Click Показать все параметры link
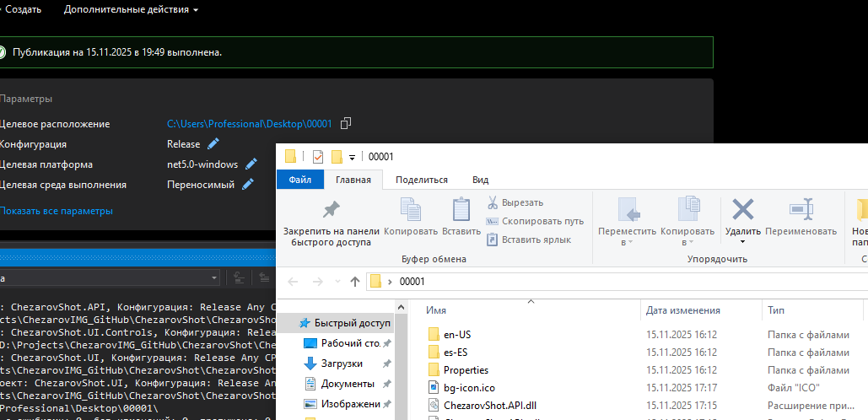The width and height of the screenshot is (868, 420). (x=56, y=211)
